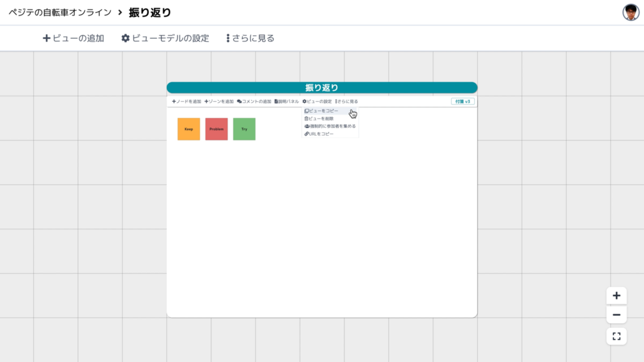Click the user profile avatar
Image resolution: width=644 pixels, height=362 pixels.
click(631, 12)
